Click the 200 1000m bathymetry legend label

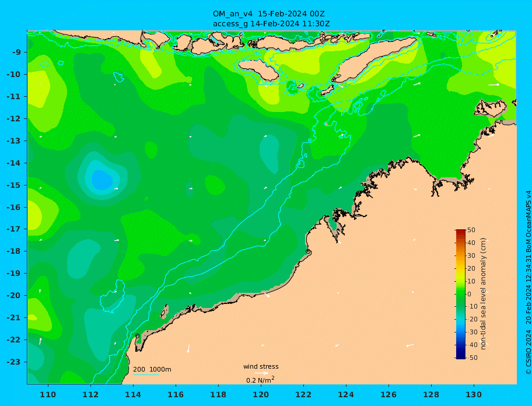[x=152, y=369]
